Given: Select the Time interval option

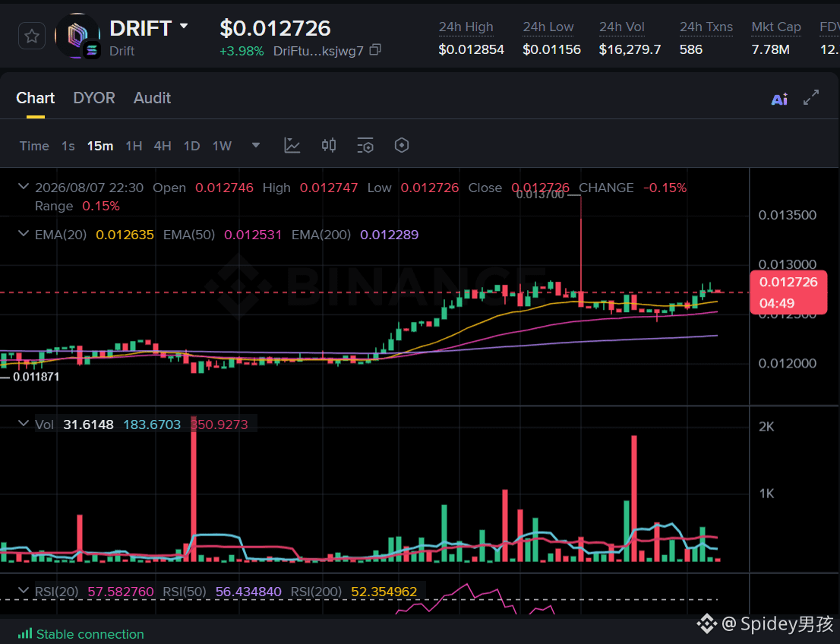Looking at the screenshot, I should [x=34, y=146].
